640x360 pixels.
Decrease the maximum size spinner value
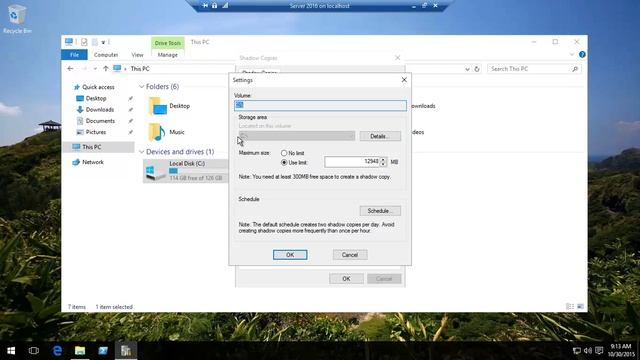[383, 164]
